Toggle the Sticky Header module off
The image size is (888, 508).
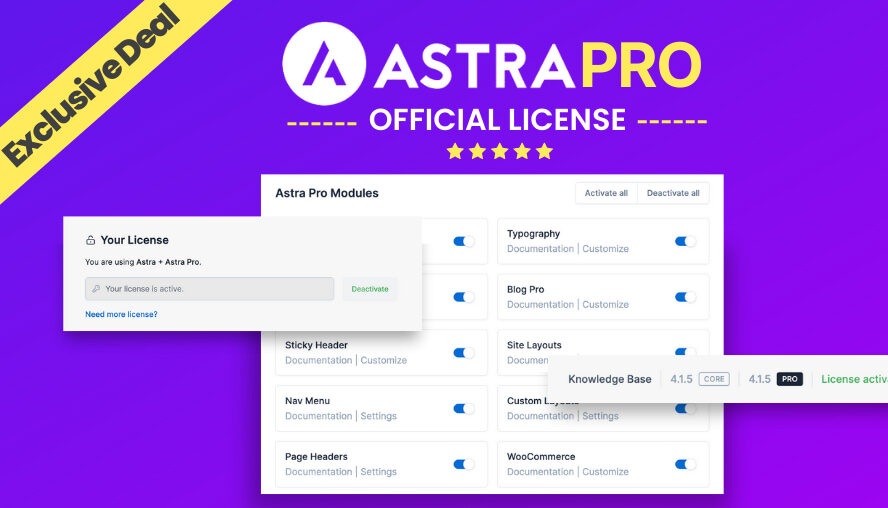coord(463,353)
